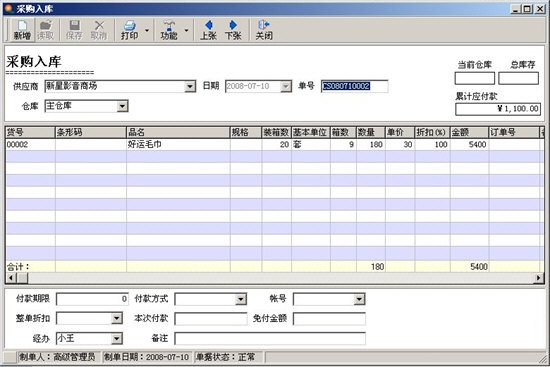The image size is (550, 367).
Task: Click the 累计应付款 amount field
Action: (498, 109)
